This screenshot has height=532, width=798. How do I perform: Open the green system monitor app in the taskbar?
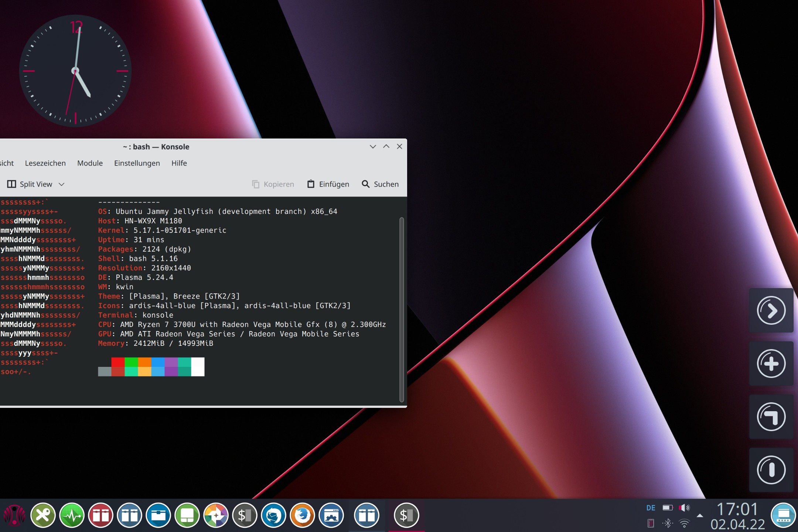click(x=72, y=515)
